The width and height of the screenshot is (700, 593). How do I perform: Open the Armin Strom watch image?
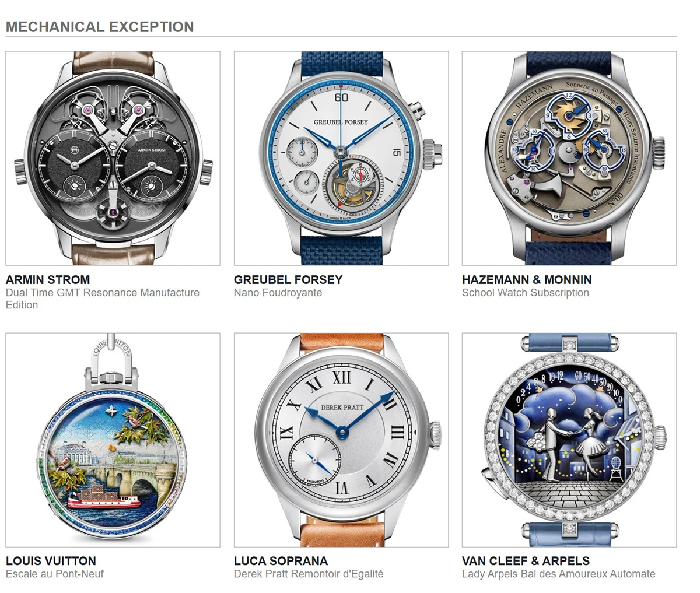pyautogui.click(x=113, y=158)
